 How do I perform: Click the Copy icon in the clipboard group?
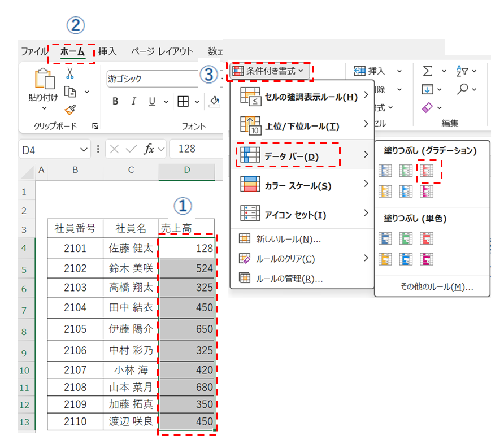[70, 92]
